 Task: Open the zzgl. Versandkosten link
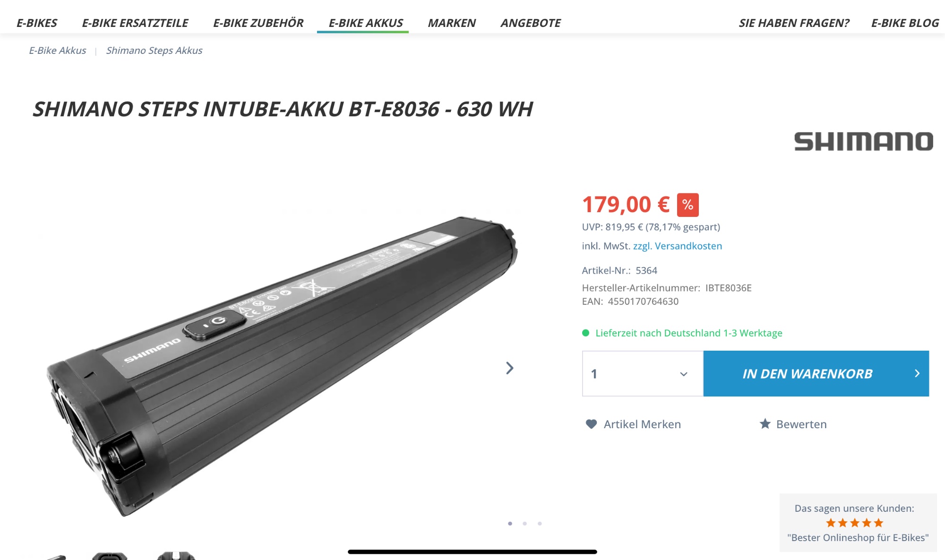coord(678,246)
